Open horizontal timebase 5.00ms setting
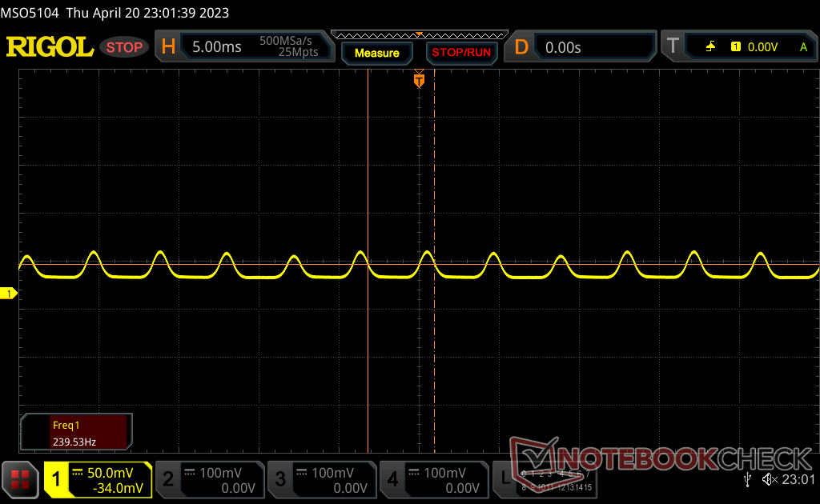The height and width of the screenshot is (504, 820). 244,46
